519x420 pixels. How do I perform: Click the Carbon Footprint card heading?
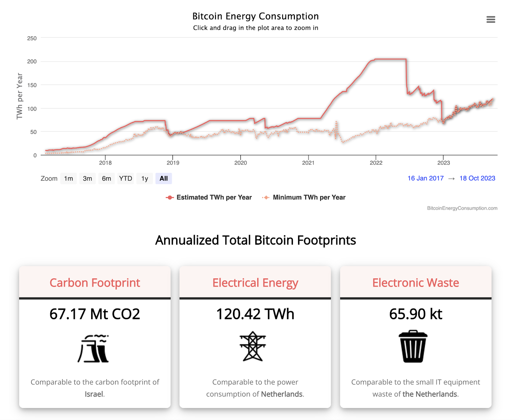point(95,283)
